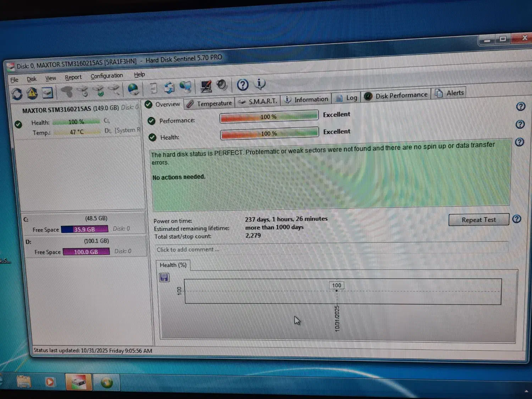The width and height of the screenshot is (532, 399).
Task: Click the Performance 100 % progress bar
Action: [x=269, y=117]
